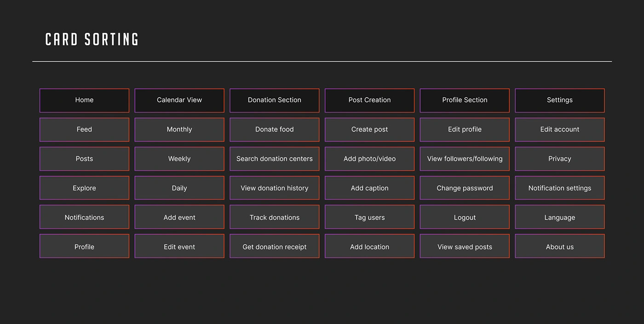Select the Profile card under Home
The height and width of the screenshot is (324, 644).
pos(84,246)
